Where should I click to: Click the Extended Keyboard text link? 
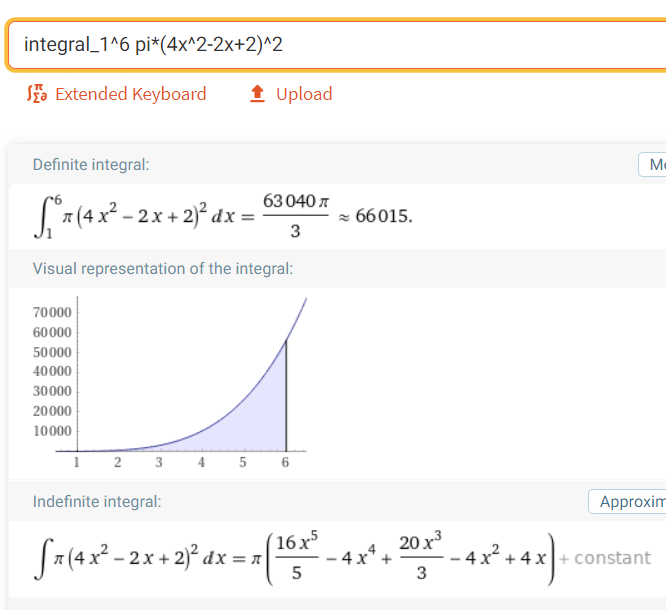pyautogui.click(x=131, y=94)
